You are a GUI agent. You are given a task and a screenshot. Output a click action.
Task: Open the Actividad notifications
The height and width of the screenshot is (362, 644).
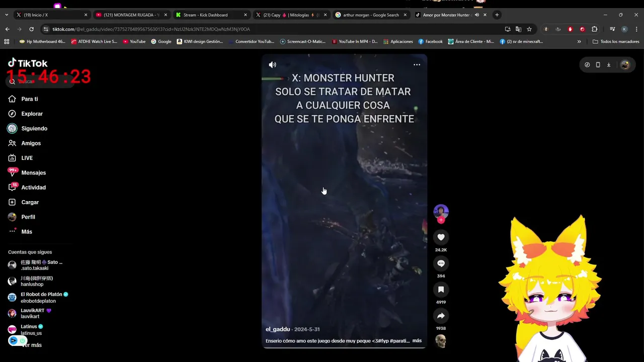click(33, 188)
